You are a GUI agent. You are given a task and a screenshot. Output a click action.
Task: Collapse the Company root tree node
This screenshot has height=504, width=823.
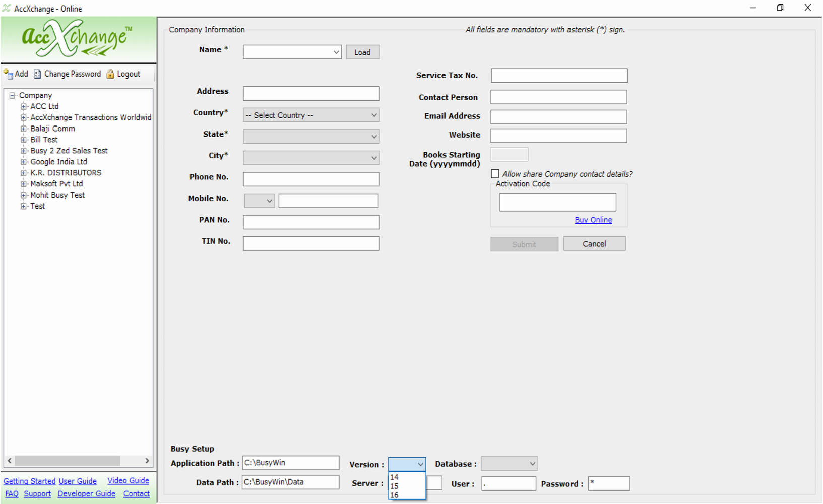tap(12, 95)
